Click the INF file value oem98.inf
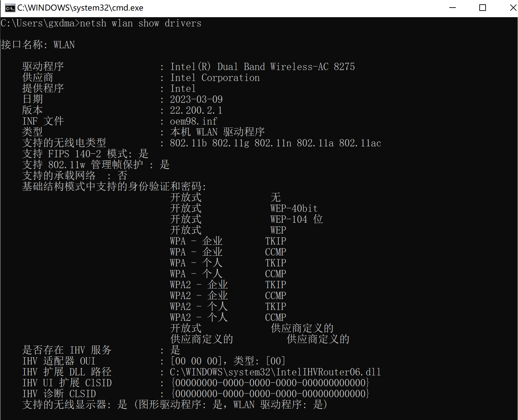518x420 pixels. 193,121
